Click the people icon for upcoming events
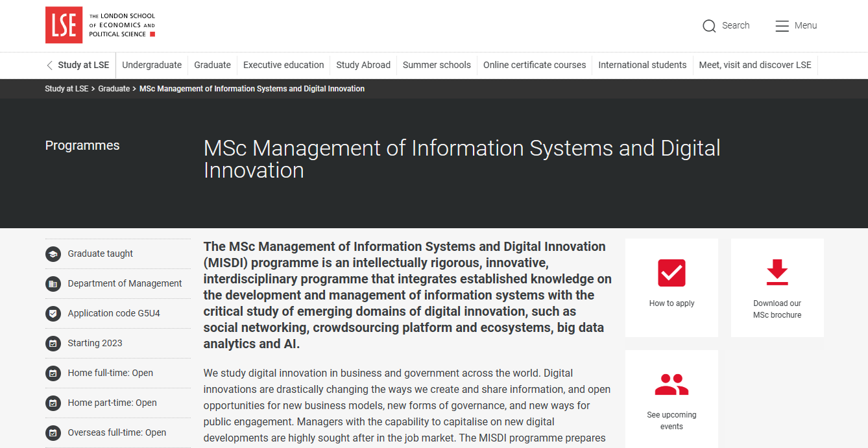The height and width of the screenshot is (448, 868). 671,385
